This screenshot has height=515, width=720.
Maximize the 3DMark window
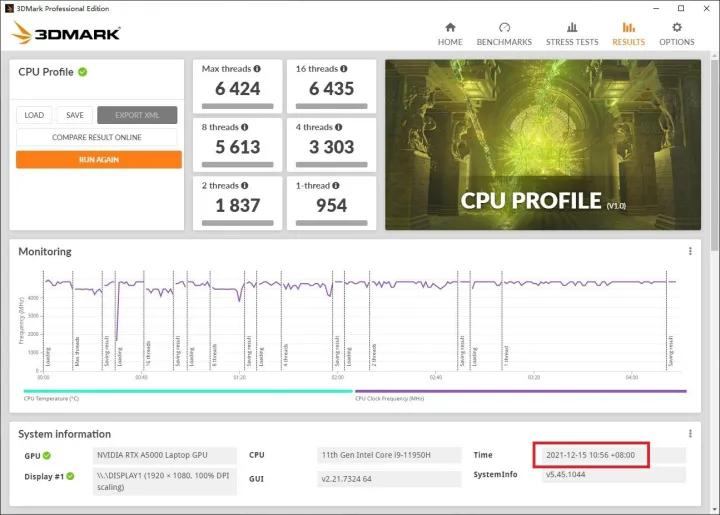(x=681, y=8)
